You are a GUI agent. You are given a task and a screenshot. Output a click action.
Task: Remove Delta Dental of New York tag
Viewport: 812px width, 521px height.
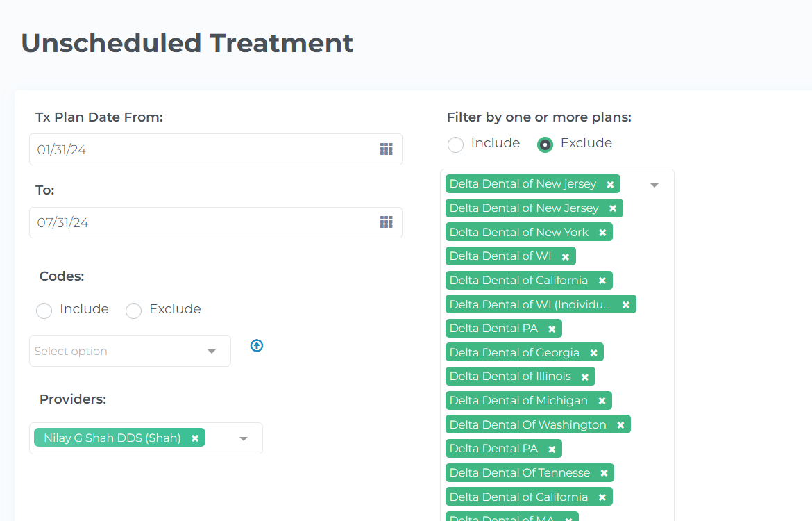[x=602, y=233]
